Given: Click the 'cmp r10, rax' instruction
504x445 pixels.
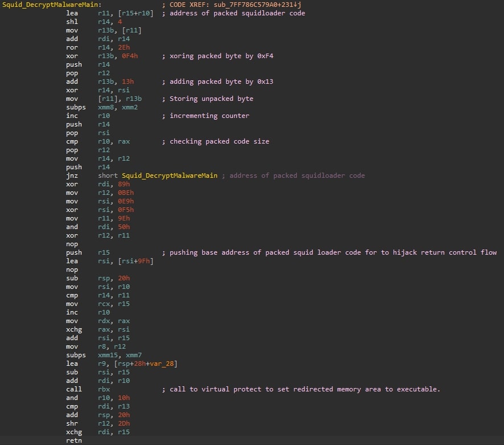Looking at the screenshot, I should (98, 141).
